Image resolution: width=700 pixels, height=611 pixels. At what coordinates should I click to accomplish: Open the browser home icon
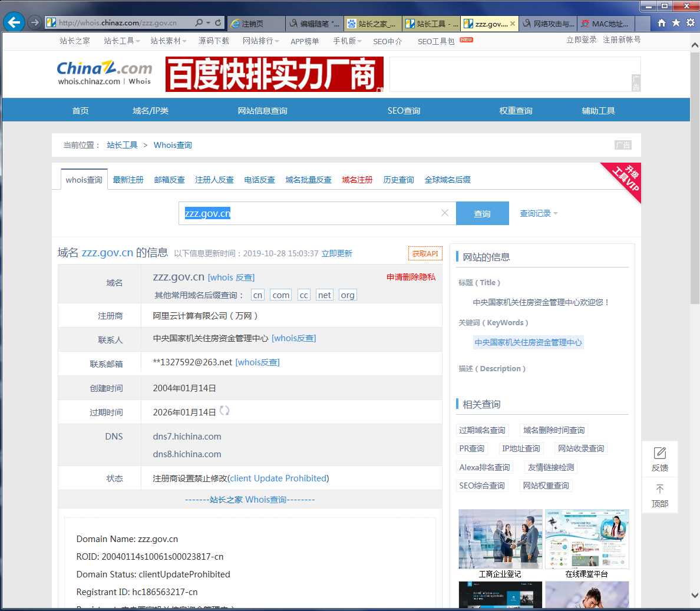662,23
